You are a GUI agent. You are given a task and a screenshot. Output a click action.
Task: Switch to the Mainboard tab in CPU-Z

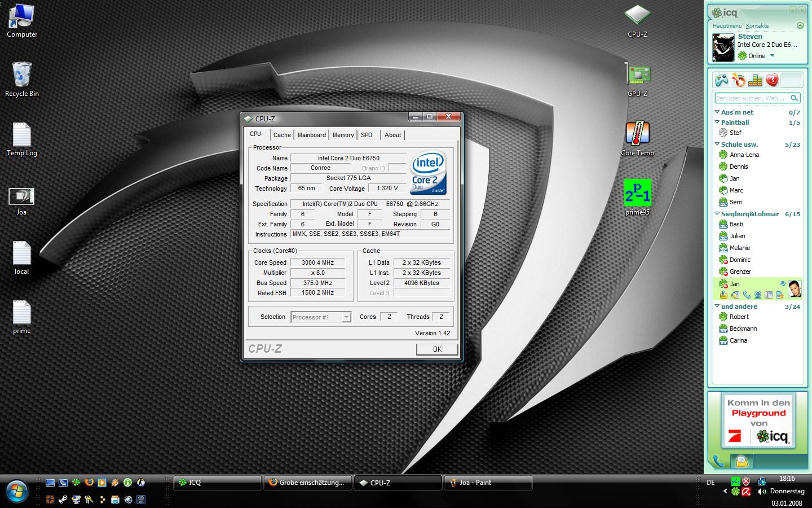(x=312, y=135)
